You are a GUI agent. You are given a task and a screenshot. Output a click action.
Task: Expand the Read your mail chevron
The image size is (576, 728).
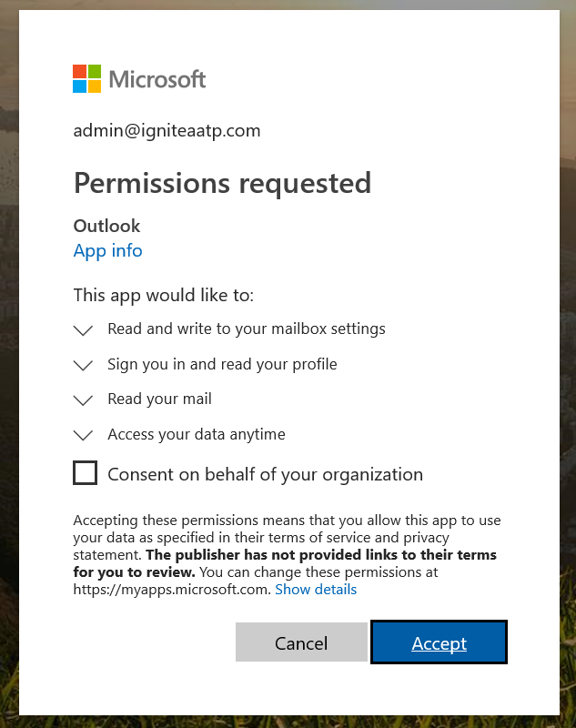(x=84, y=400)
